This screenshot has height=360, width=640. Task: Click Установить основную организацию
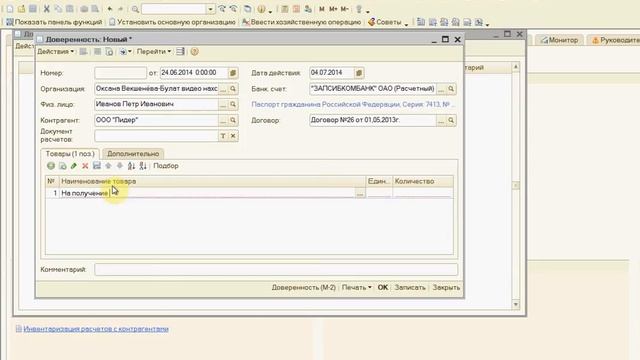tap(172, 22)
